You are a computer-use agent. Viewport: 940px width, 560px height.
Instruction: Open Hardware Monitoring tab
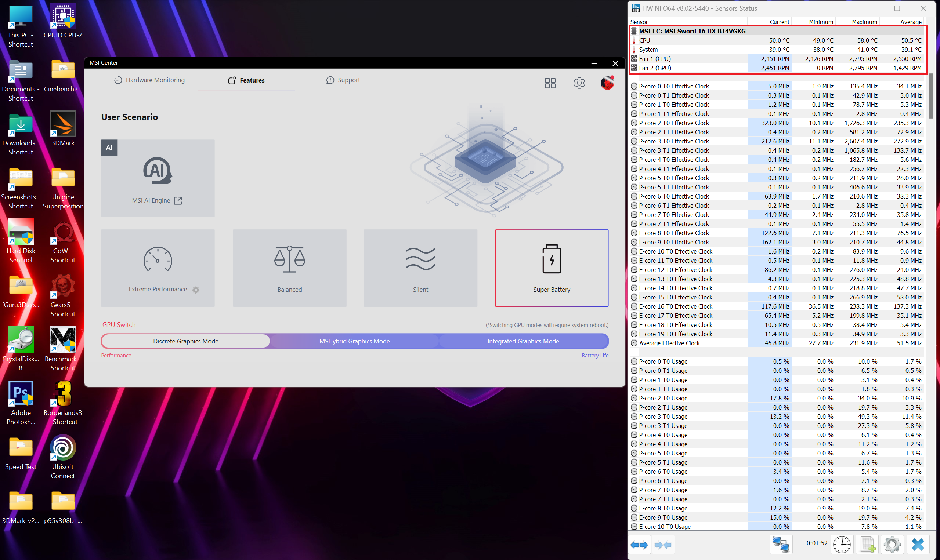149,80
